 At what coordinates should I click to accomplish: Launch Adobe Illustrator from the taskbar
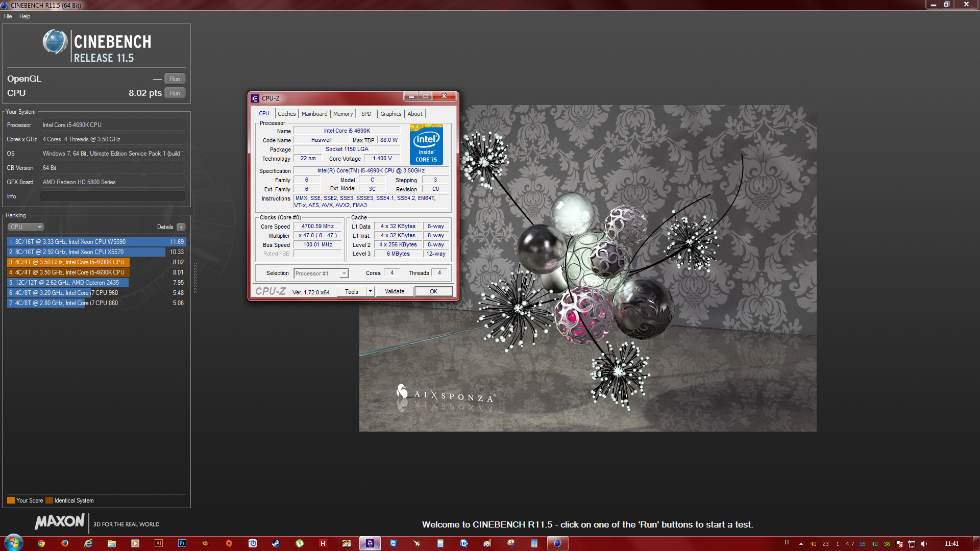click(159, 543)
